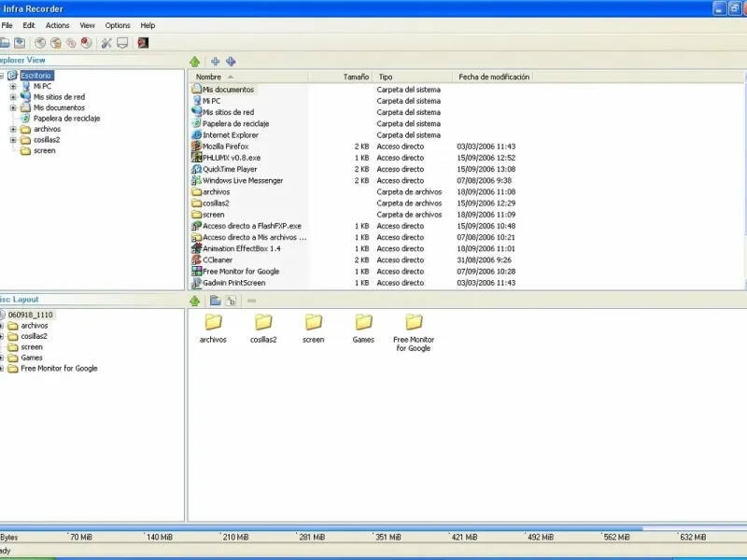Expand Mis documentos tree node
747x560 pixels.
coord(13,107)
